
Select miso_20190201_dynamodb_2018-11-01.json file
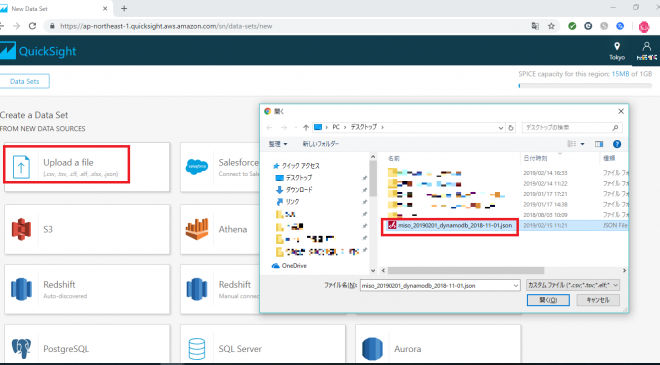tap(450, 226)
